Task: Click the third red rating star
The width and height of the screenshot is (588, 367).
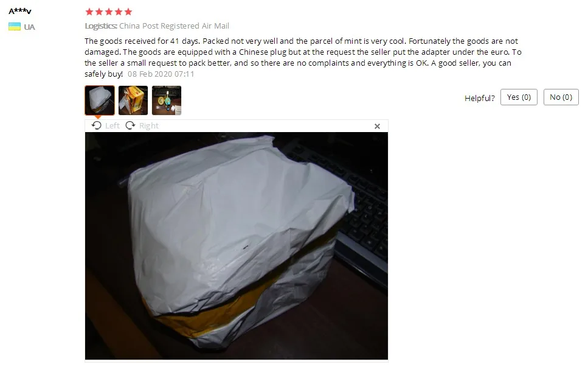Action: click(x=109, y=12)
